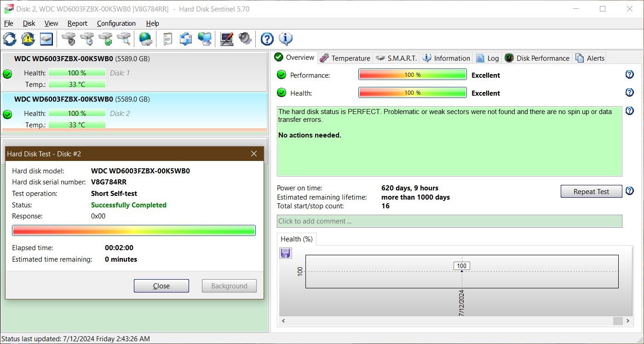Open help using the question mark icon

pos(267,39)
